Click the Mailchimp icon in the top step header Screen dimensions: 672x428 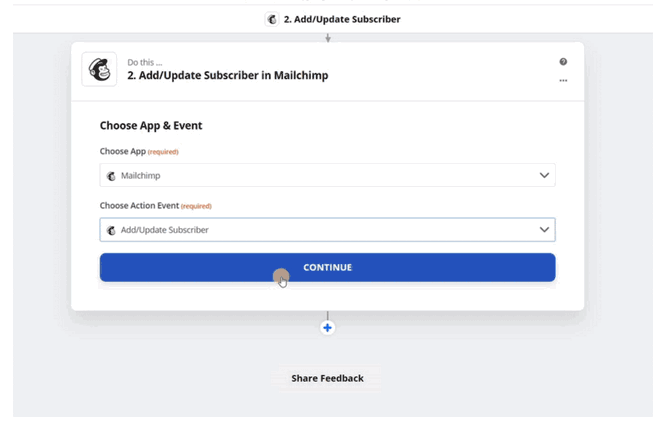[x=271, y=19]
